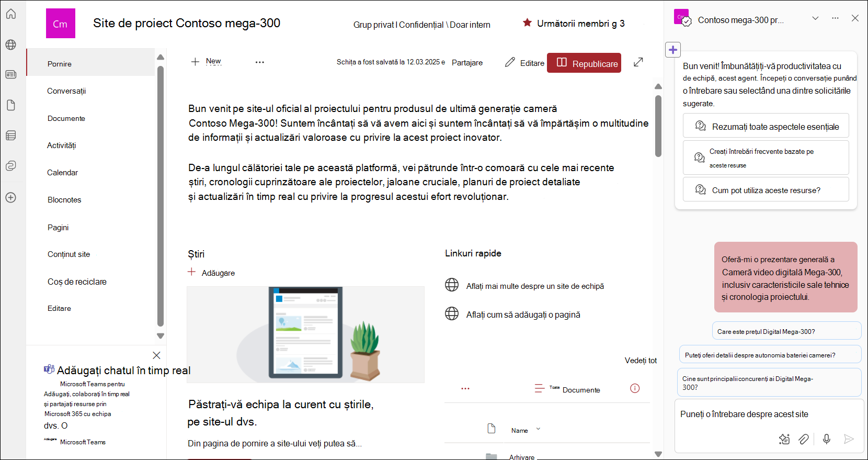The width and height of the screenshot is (868, 460).
Task: Click the main page scrollbar up arrow
Action: (x=658, y=86)
